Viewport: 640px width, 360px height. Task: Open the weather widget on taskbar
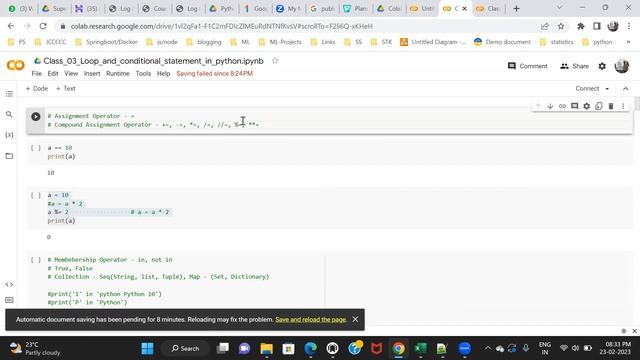35,349
